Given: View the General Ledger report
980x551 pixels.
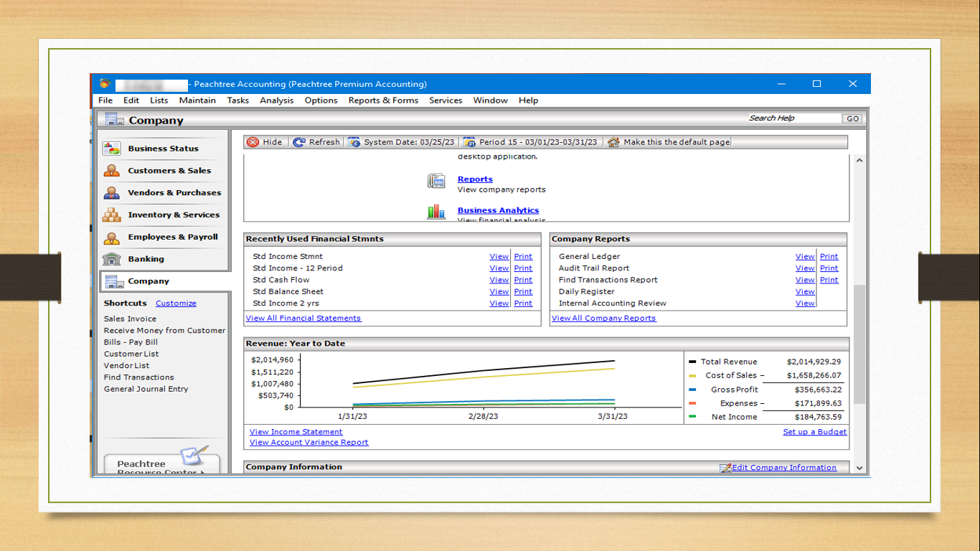Looking at the screenshot, I should pos(805,257).
